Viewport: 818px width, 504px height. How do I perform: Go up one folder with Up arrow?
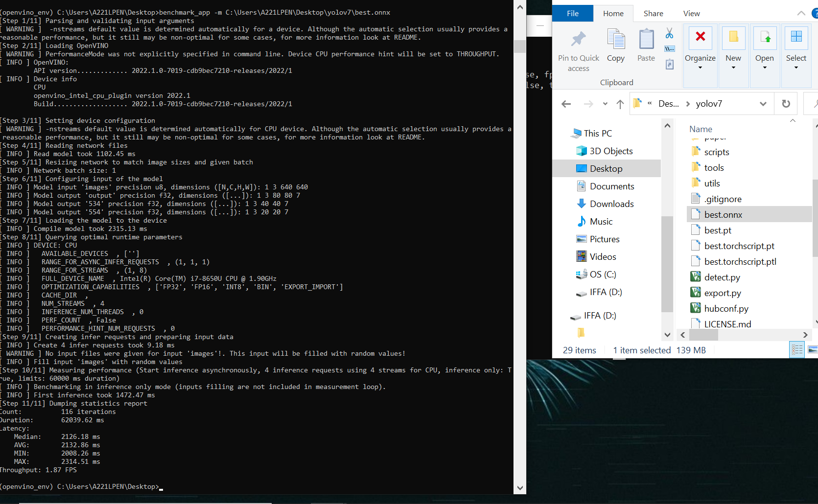tap(620, 104)
